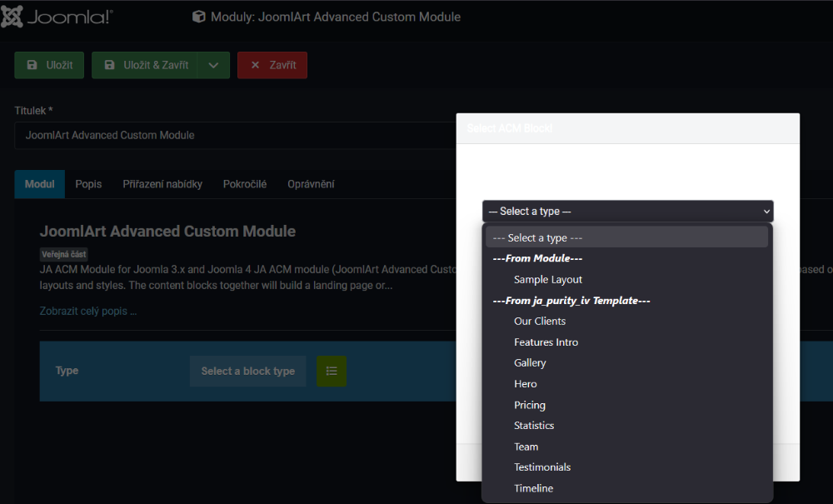
Task: Select Our Clients option
Action: click(x=540, y=322)
